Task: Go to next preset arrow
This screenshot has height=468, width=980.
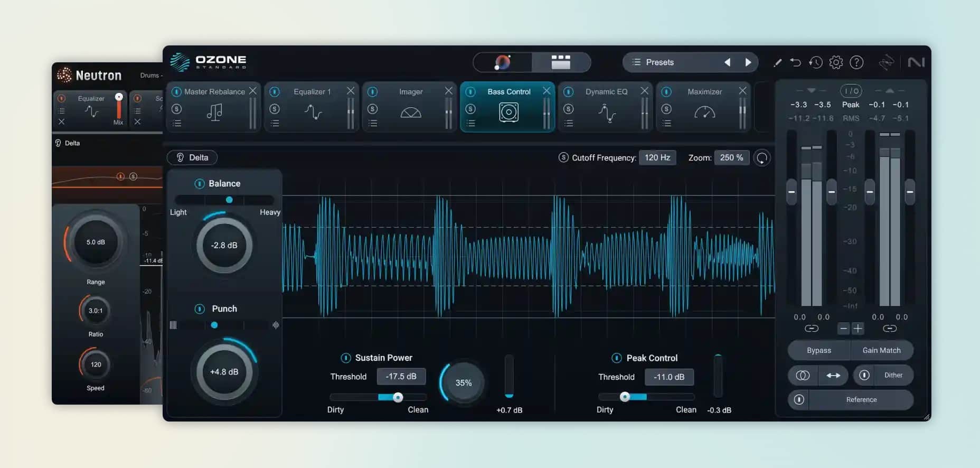Action: click(748, 62)
